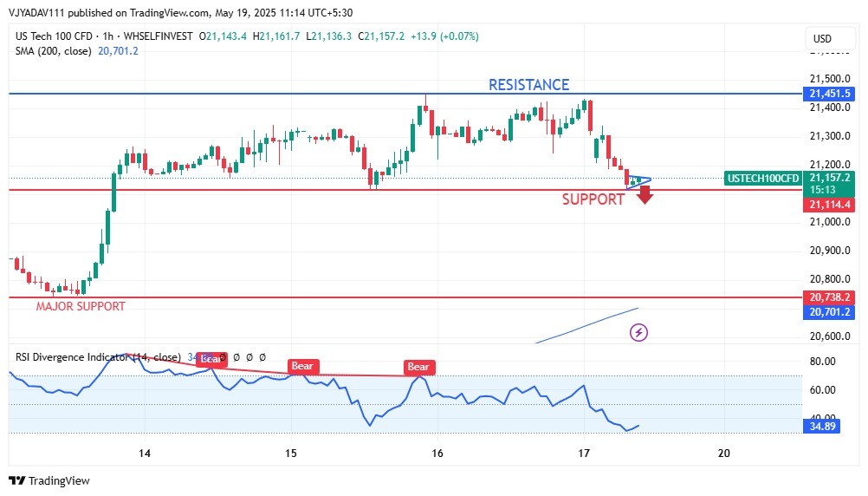Click date 17 on the time axis
The height and width of the screenshot is (496, 868).
click(584, 454)
